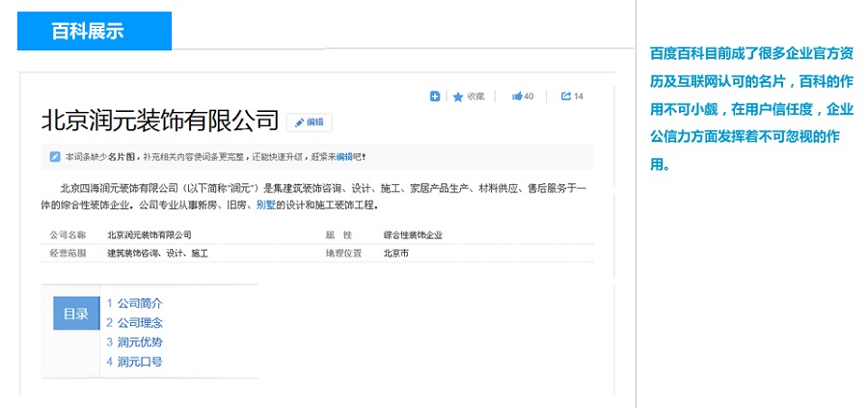Click the pencil icon in notice bar
This screenshot has width=868, height=408.
coord(55,156)
